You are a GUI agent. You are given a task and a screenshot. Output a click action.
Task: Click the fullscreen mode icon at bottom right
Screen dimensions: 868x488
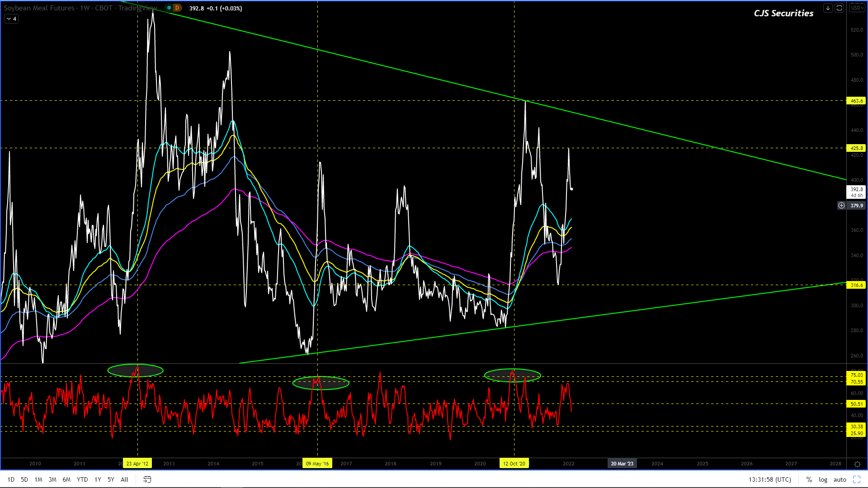(857, 479)
